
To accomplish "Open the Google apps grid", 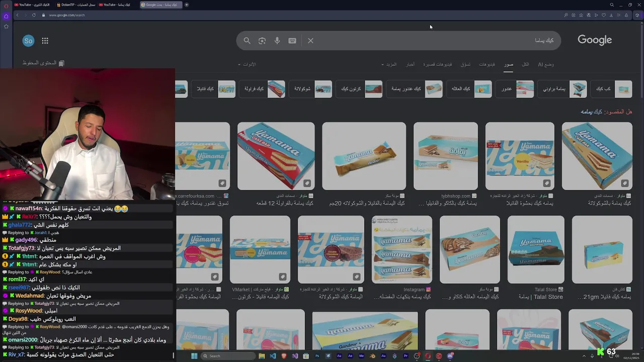I will 45,41.
